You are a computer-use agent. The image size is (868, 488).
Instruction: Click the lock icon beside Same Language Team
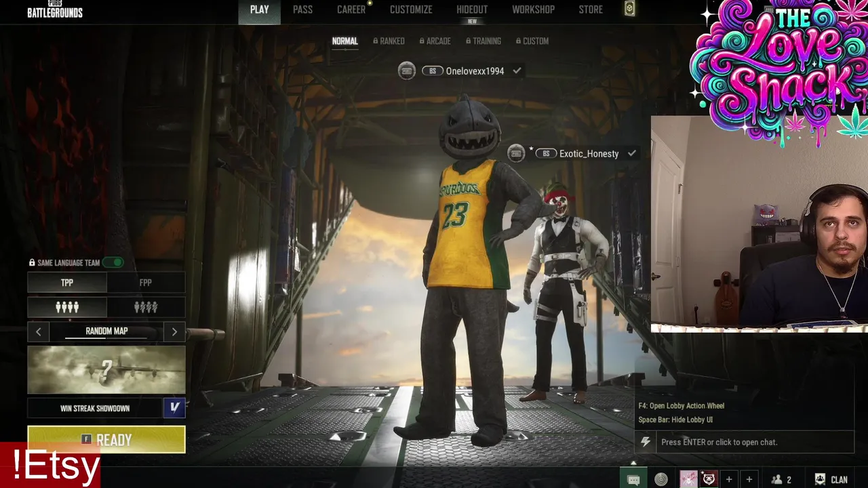point(32,262)
